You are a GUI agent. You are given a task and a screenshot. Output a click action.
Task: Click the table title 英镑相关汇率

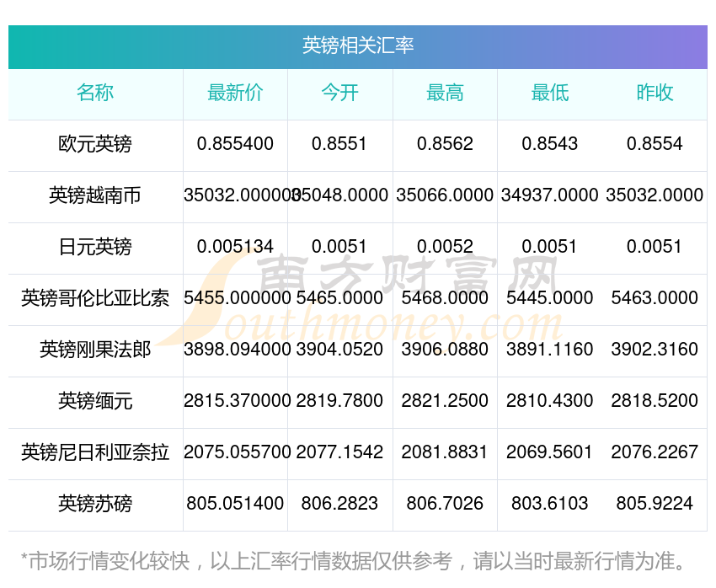358,45
